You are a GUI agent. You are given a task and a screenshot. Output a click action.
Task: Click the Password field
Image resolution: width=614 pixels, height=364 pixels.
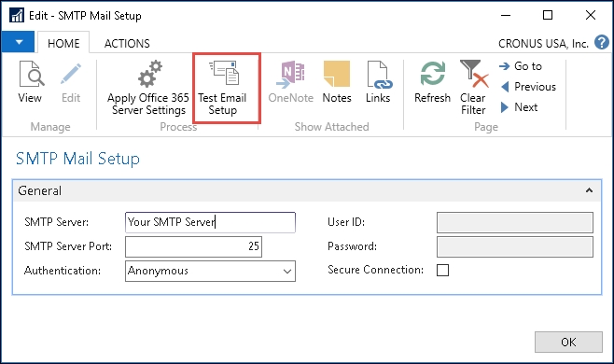(515, 246)
